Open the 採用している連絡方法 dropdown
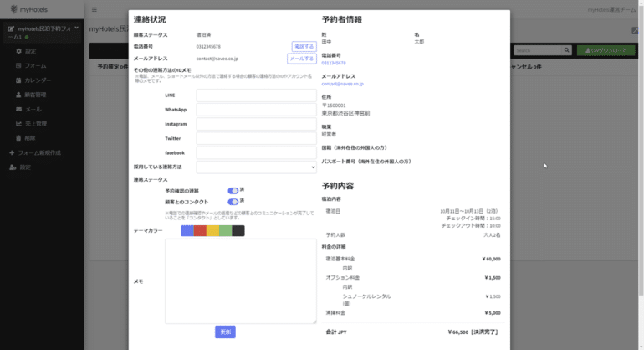The image size is (644, 350). point(256,167)
